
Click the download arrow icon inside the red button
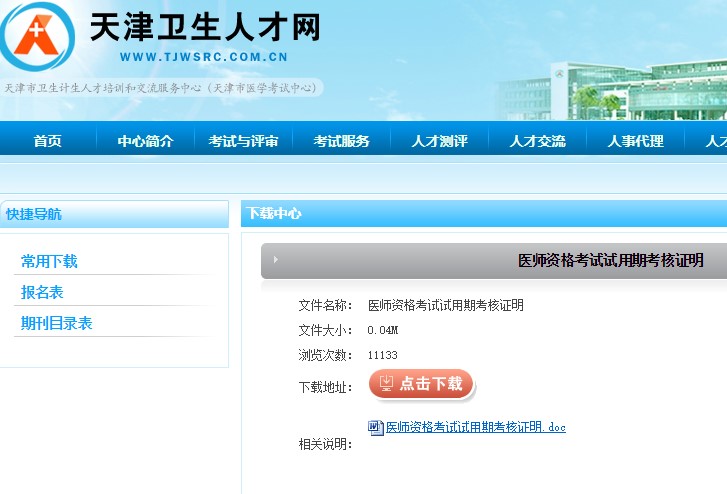[387, 384]
